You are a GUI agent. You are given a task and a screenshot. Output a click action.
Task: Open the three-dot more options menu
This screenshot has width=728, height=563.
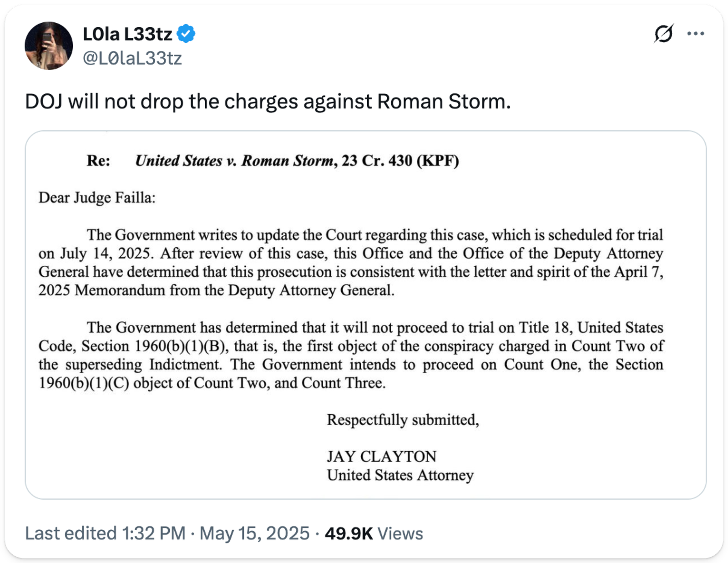click(x=696, y=34)
